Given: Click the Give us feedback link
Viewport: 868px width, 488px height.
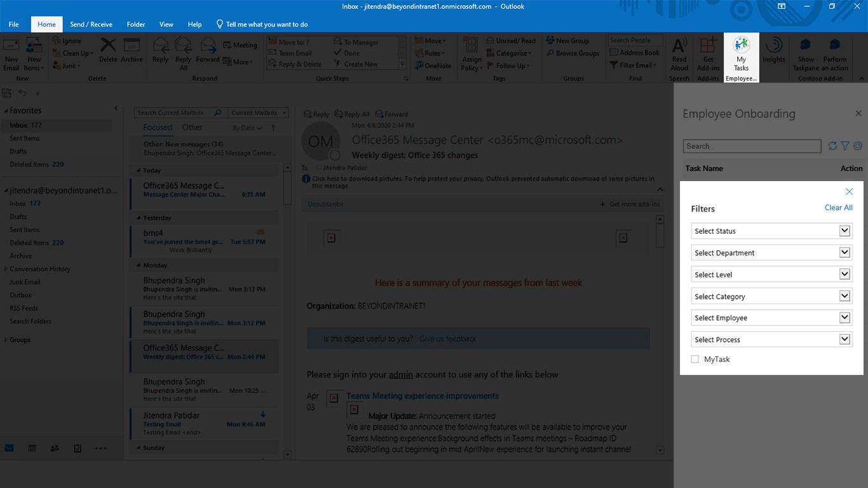Looking at the screenshot, I should click(x=448, y=339).
